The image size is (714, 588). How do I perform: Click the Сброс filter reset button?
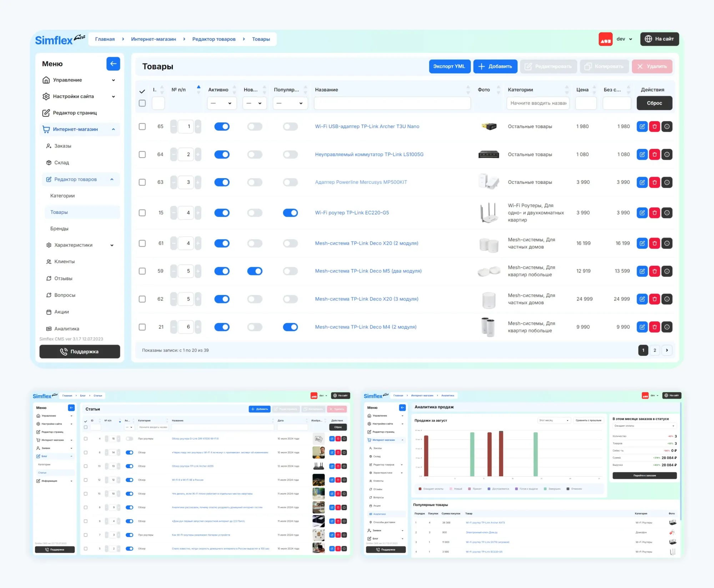[x=654, y=103]
